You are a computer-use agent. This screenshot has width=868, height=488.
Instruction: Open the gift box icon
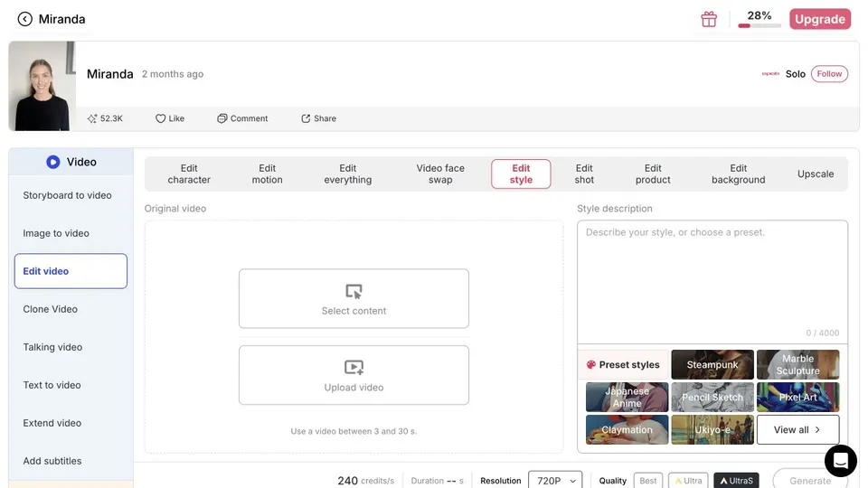tap(709, 19)
